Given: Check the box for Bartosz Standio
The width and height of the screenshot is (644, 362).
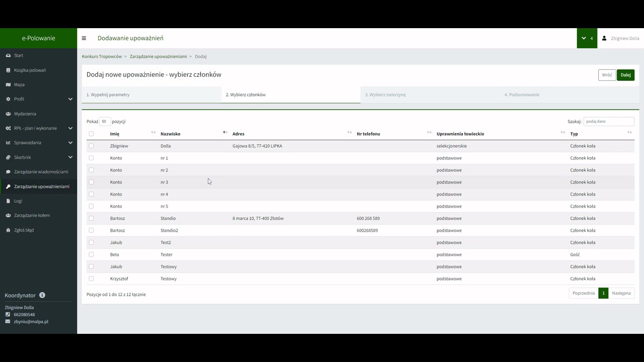Looking at the screenshot, I should tap(91, 218).
